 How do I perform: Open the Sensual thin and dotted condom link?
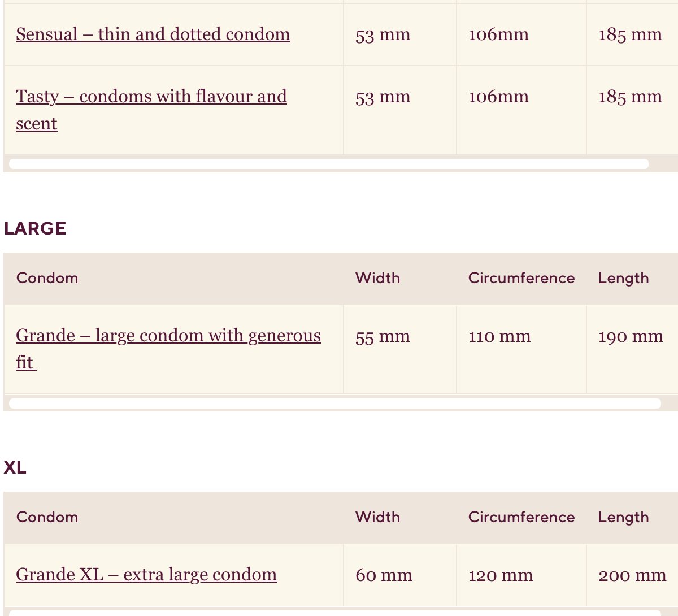(x=153, y=34)
